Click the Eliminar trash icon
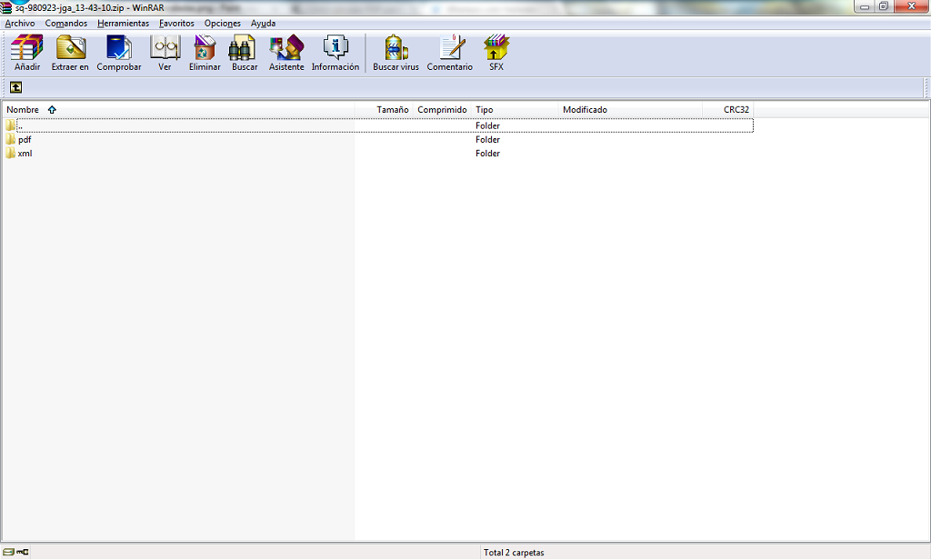 (x=205, y=53)
